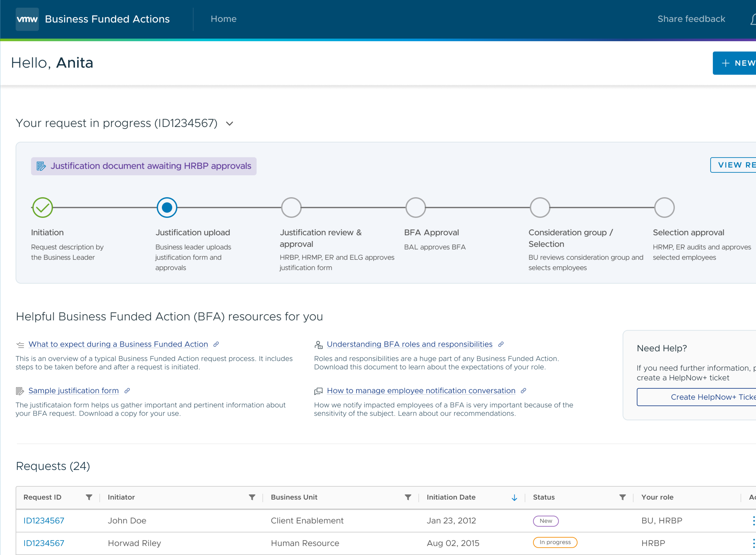Select the BFA Approval step circle

416,208
